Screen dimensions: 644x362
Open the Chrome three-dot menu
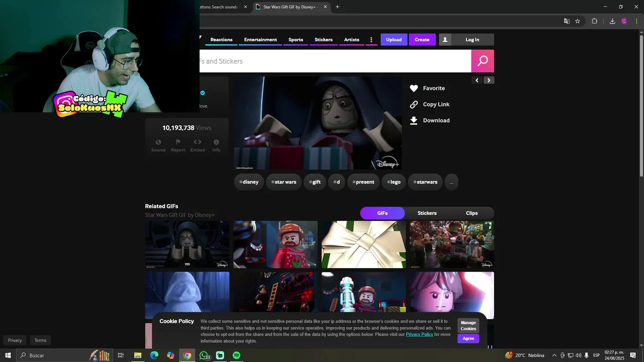(x=636, y=21)
